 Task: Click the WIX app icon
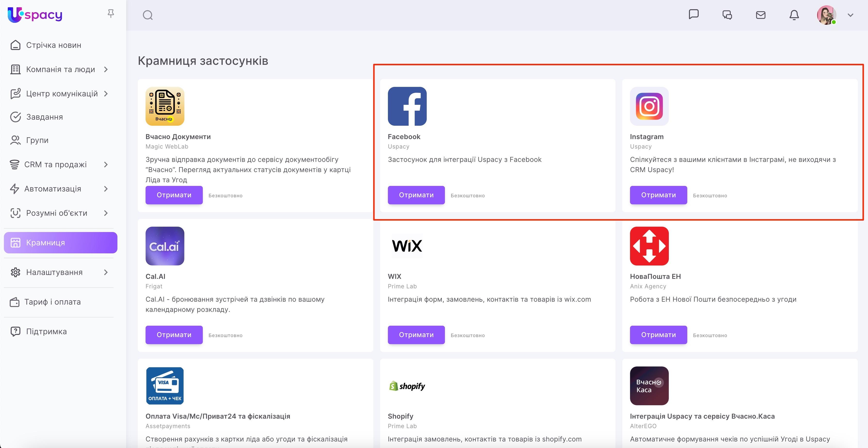[407, 246]
